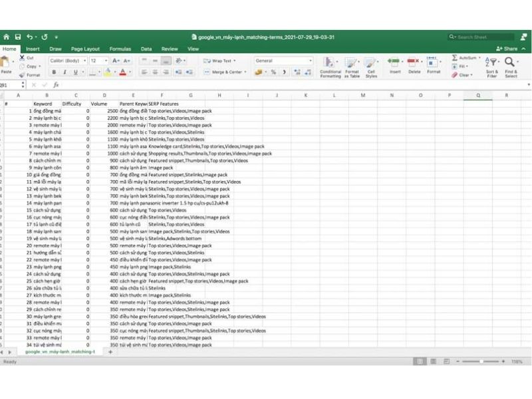Screen dimensions: 532x399
Task: Center cell text horizontally
Action: (155, 72)
